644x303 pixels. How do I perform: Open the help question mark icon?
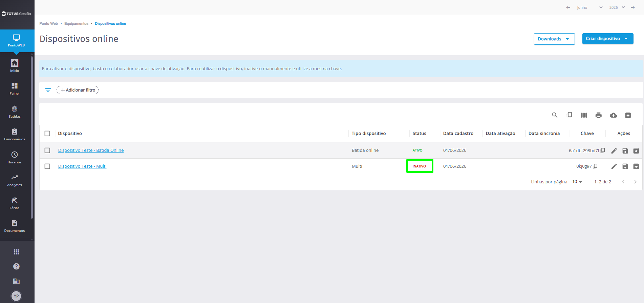pos(16,266)
